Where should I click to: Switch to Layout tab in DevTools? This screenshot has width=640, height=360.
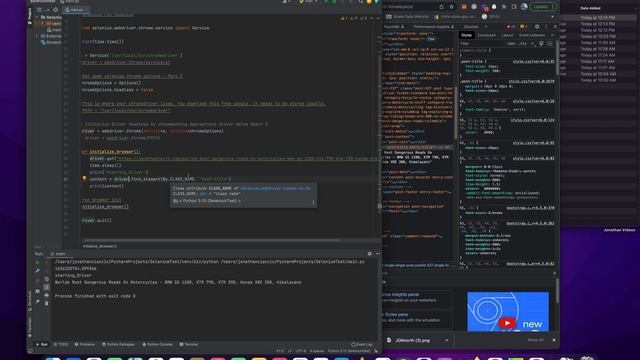[x=507, y=35]
